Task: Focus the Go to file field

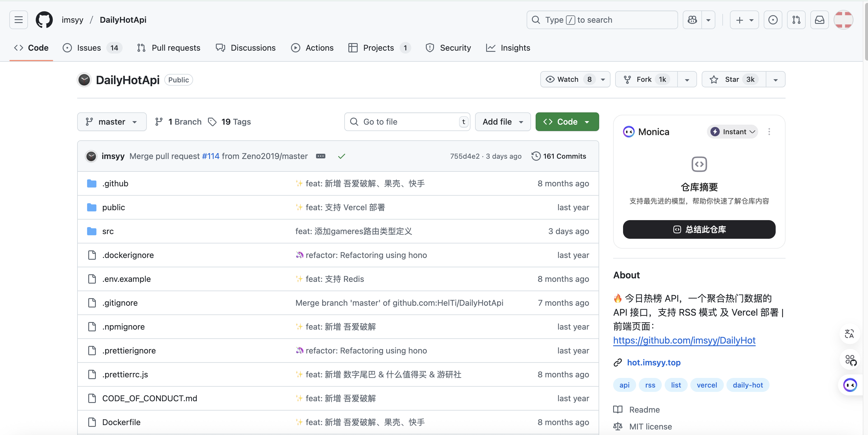Action: tap(407, 122)
